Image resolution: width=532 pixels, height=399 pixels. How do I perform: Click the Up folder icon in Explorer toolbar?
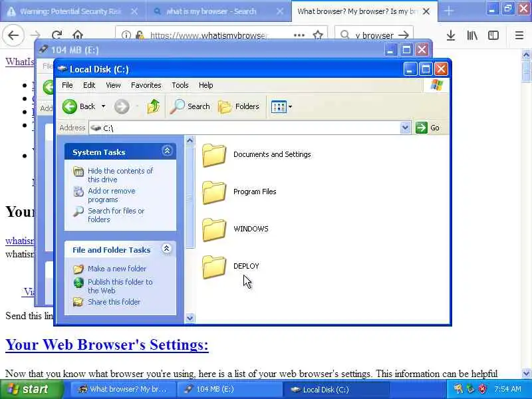(153, 106)
